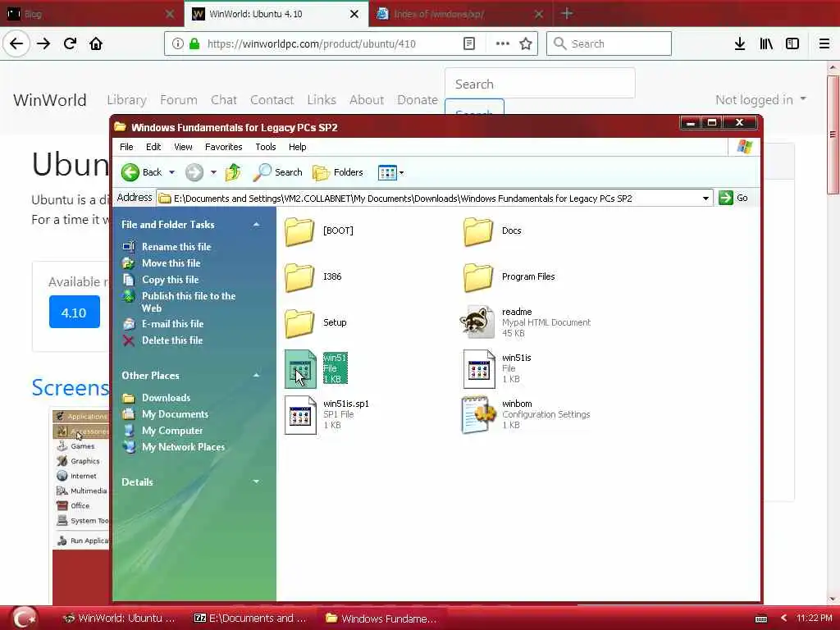Open a new browser tab
Viewport: 840px width, 630px height.
coord(567,13)
